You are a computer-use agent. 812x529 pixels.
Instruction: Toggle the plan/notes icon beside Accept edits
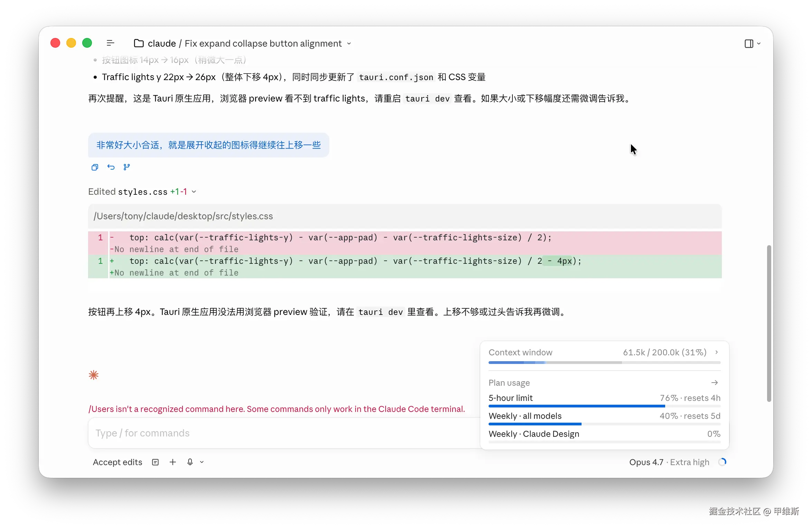tap(155, 462)
